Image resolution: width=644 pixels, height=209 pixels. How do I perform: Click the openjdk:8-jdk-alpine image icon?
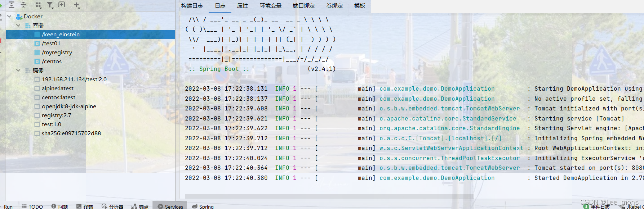pos(37,106)
